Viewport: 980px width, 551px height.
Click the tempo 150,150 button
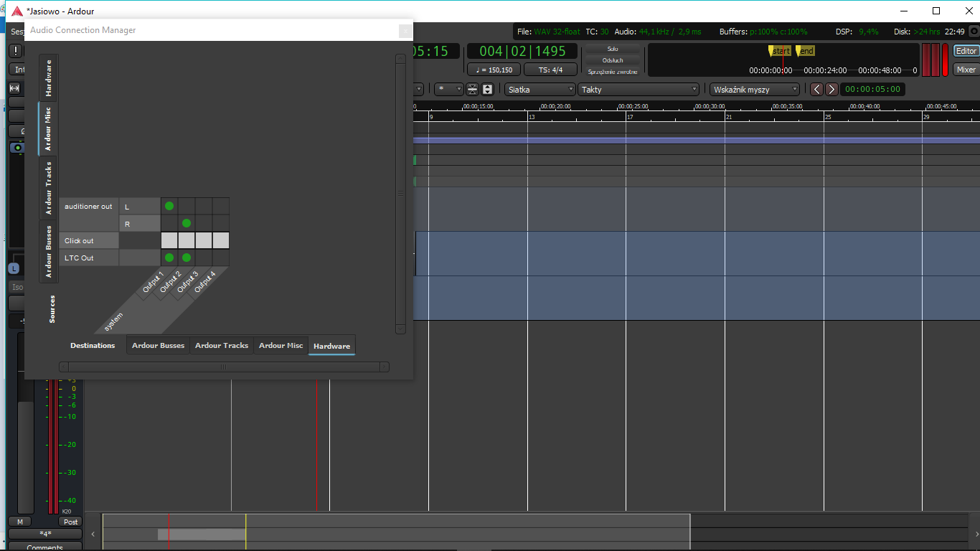tap(494, 70)
